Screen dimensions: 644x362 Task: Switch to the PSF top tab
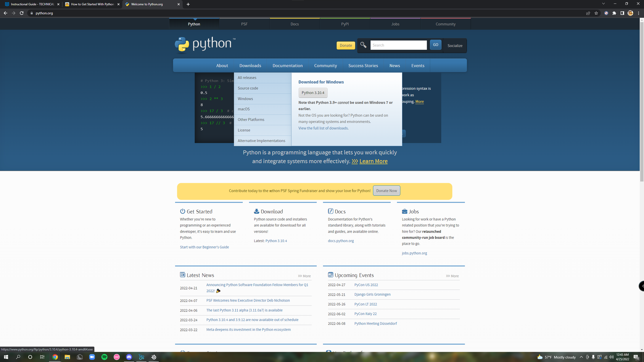[x=244, y=24]
